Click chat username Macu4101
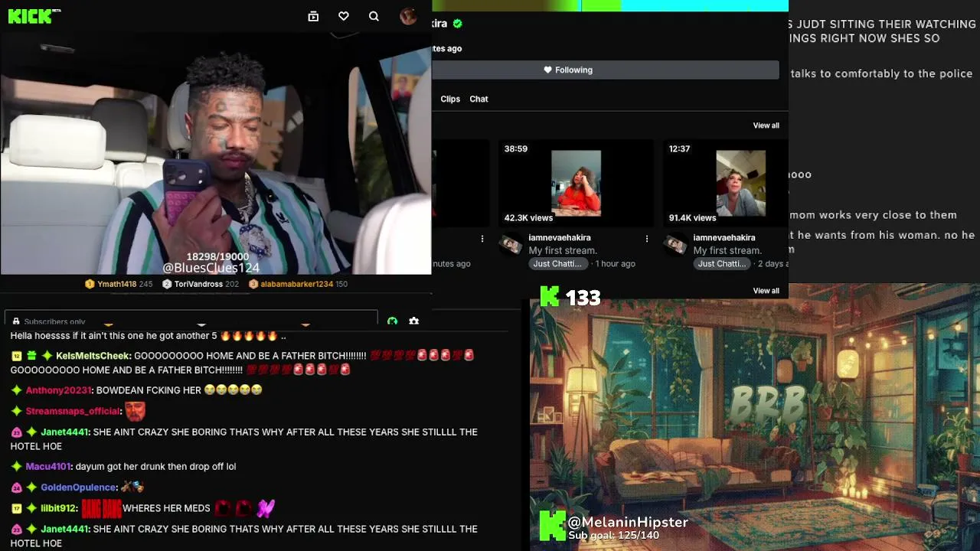This screenshot has height=551, width=980. [48, 466]
